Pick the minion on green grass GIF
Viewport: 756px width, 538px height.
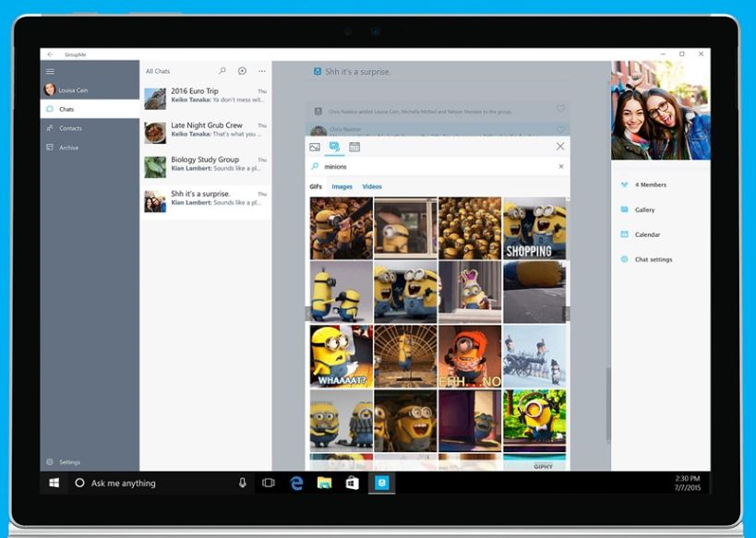click(x=534, y=421)
